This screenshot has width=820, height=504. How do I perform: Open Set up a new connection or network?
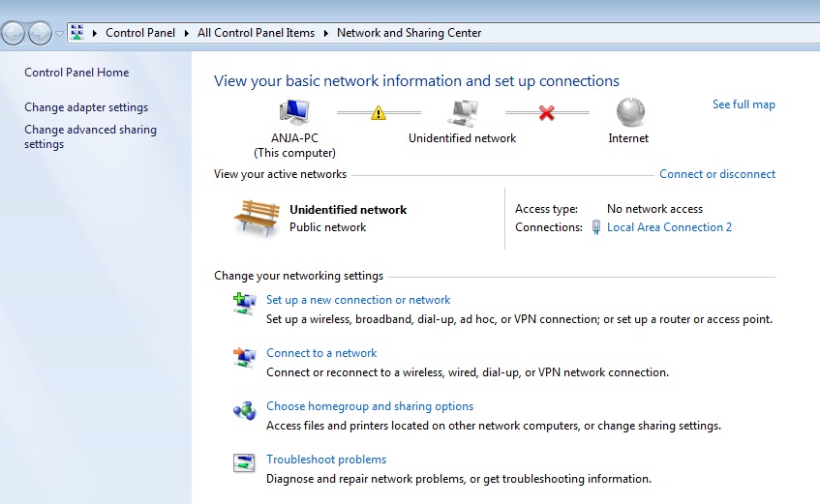(x=358, y=300)
